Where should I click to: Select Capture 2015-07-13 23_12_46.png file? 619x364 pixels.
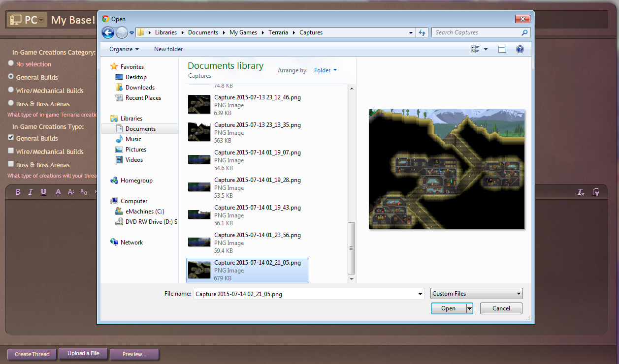pyautogui.click(x=248, y=105)
